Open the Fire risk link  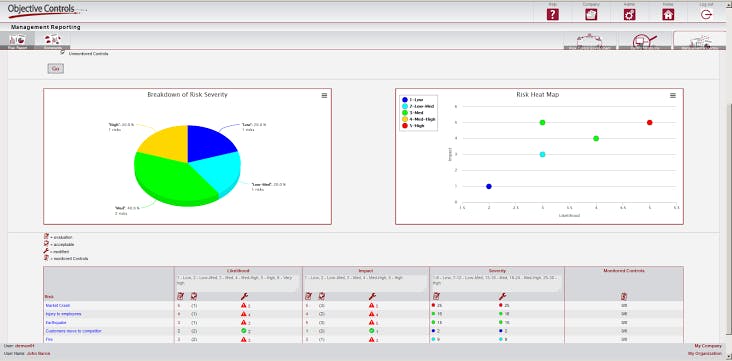(x=48, y=340)
